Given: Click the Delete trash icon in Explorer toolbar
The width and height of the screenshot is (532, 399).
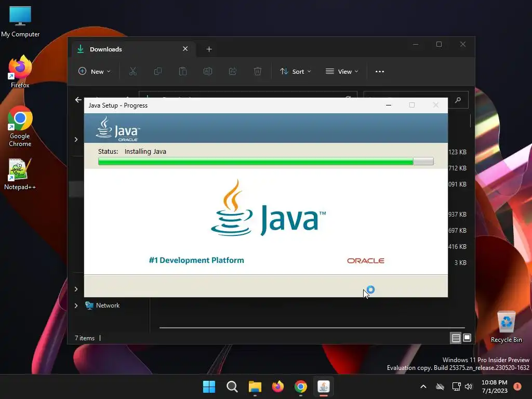Looking at the screenshot, I should (258, 71).
